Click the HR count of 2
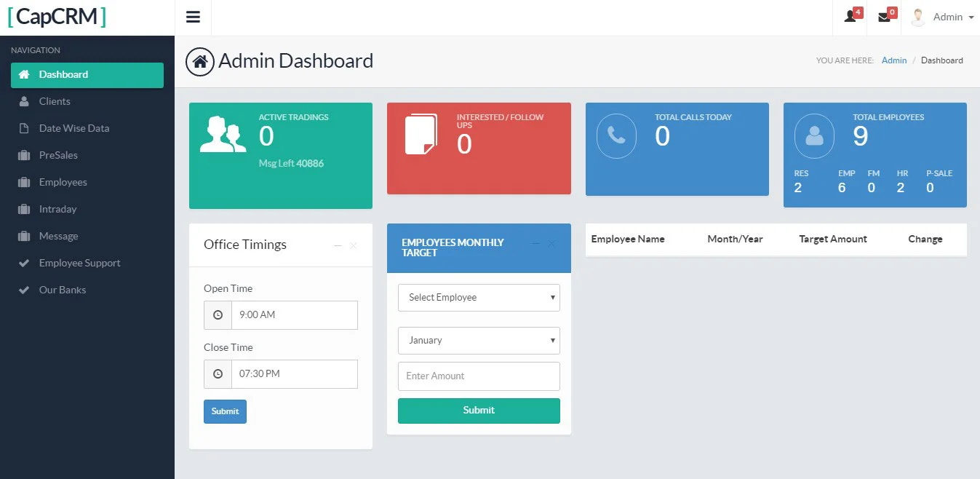The image size is (980, 479). coord(901,188)
